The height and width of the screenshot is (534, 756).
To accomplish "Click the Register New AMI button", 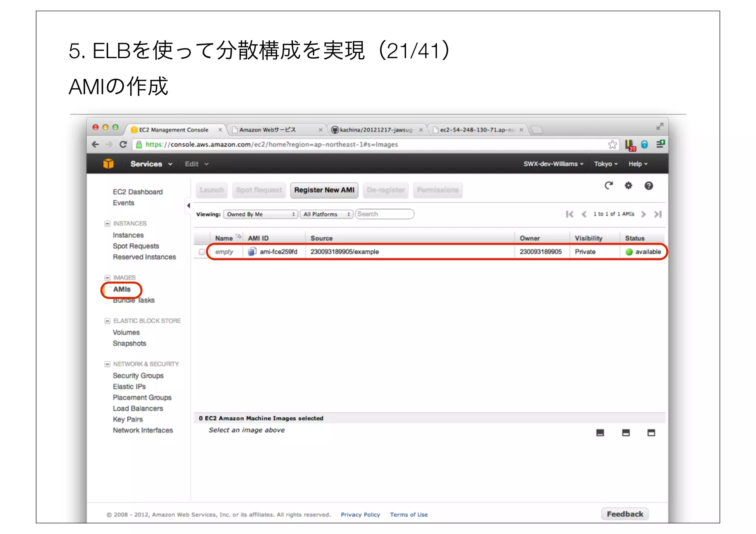I will [324, 190].
